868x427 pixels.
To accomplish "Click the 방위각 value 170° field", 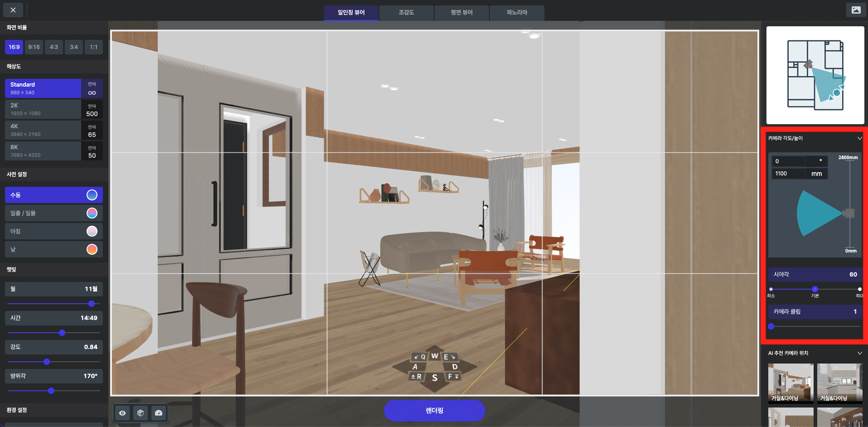I will (x=54, y=376).
